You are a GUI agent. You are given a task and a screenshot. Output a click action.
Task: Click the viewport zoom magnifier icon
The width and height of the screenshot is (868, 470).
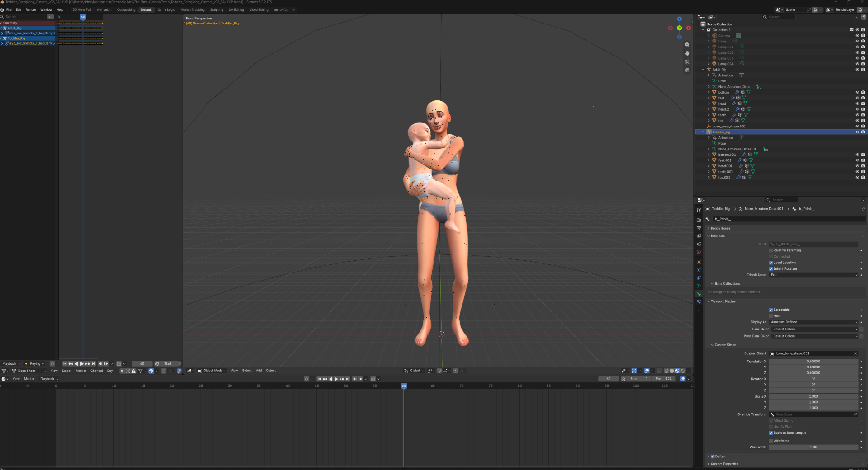687,45
